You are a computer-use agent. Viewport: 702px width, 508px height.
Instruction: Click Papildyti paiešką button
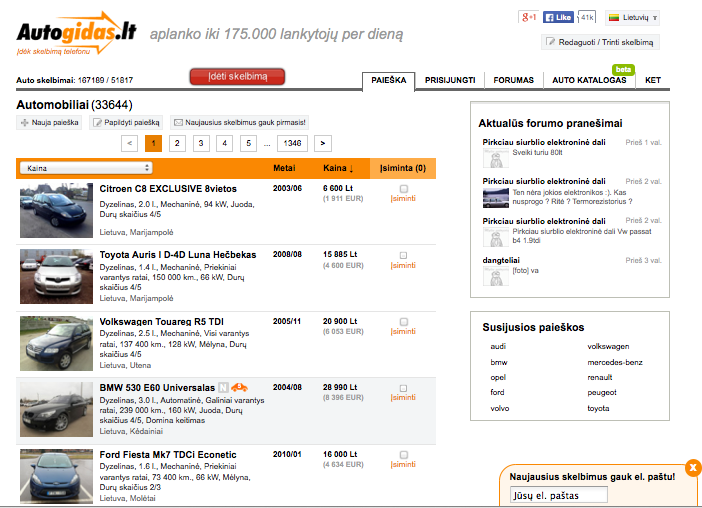pyautogui.click(x=126, y=122)
